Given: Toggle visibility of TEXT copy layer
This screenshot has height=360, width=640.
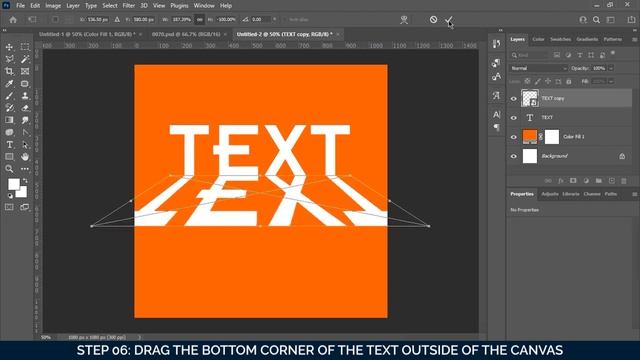Looking at the screenshot, I should (513, 98).
